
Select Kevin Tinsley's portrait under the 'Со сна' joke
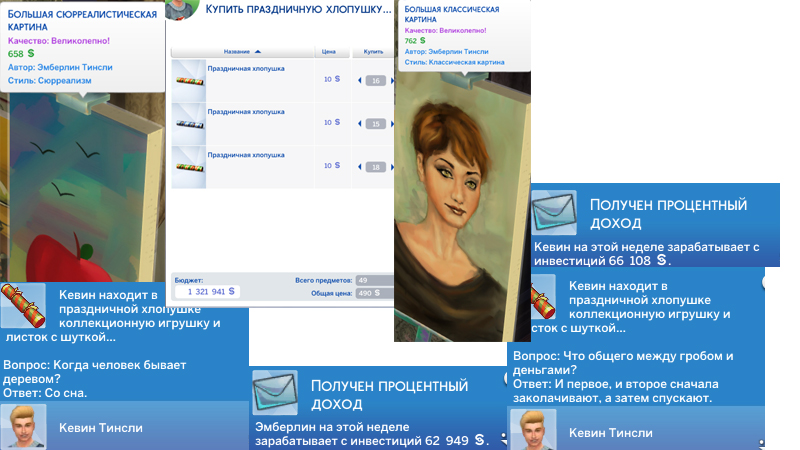pos(23,427)
